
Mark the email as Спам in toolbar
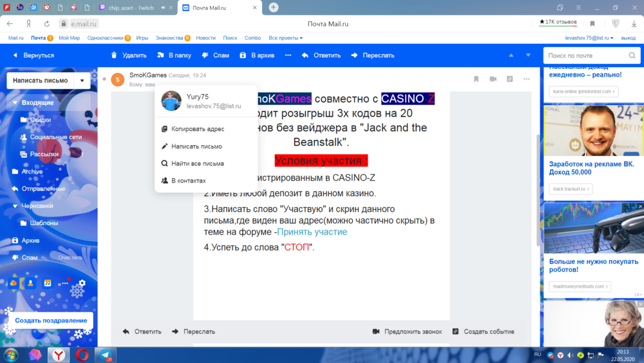(215, 55)
